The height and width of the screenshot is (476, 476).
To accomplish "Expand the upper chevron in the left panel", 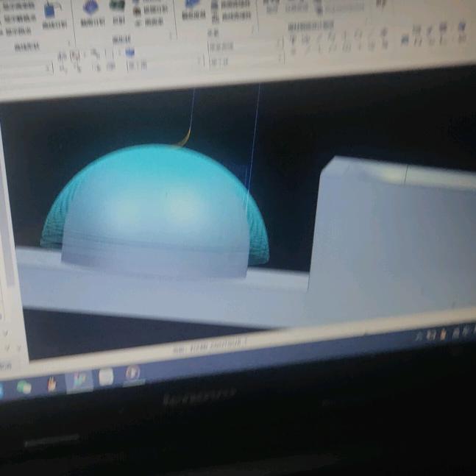I will pyautogui.click(x=6, y=331).
